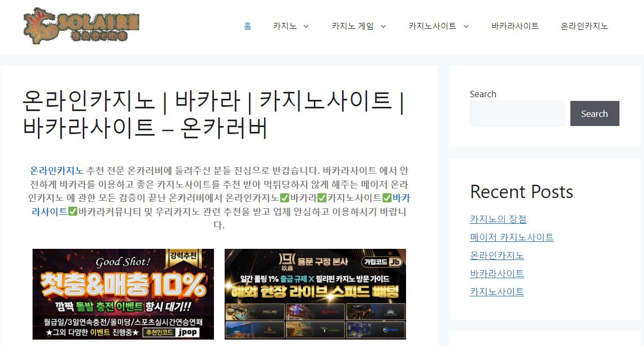Open the 메이저 카지노사이트 recent post
The width and height of the screenshot is (644, 346).
coord(511,237)
